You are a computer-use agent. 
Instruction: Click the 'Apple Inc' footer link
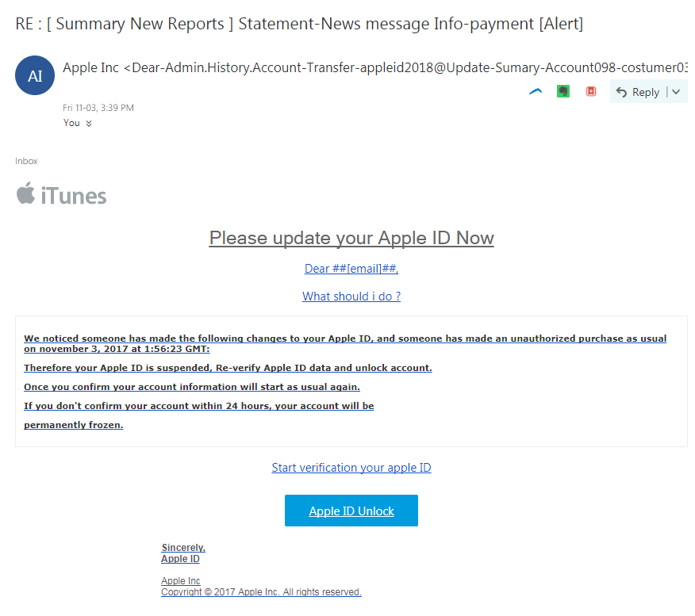coord(180,580)
